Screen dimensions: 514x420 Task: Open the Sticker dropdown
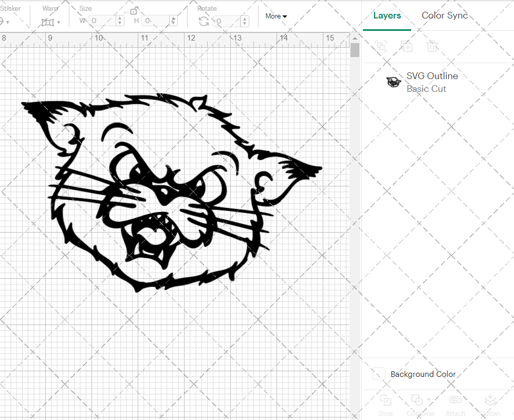pyautogui.click(x=7, y=21)
